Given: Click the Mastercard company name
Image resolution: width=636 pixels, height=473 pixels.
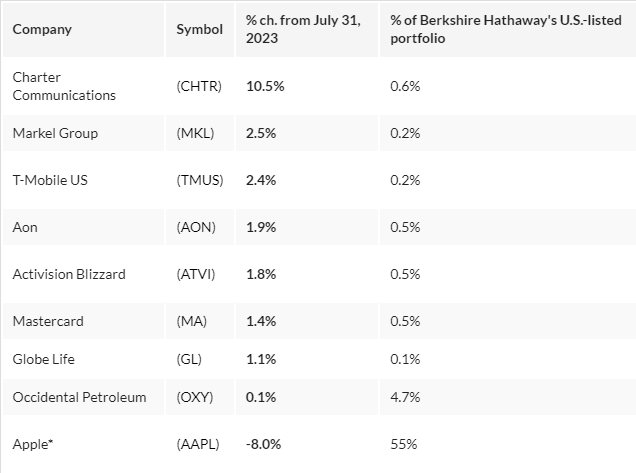Looking at the screenshot, I should tap(48, 321).
